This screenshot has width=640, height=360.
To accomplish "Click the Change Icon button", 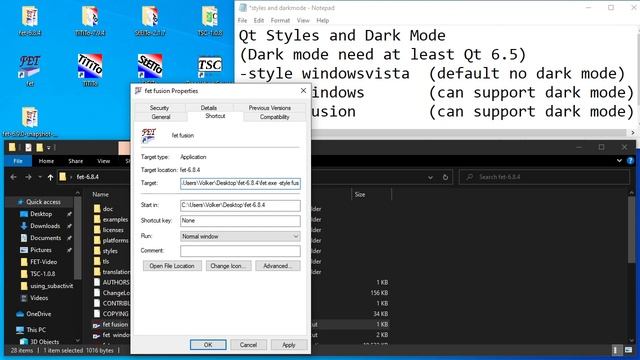I will 228,266.
